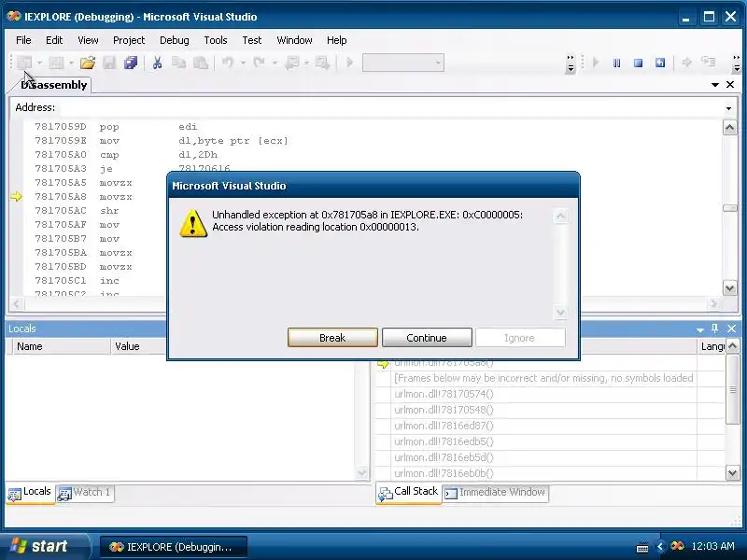
Task: Click the Auto Hide pin icon in Call Stack
Action: click(x=714, y=329)
